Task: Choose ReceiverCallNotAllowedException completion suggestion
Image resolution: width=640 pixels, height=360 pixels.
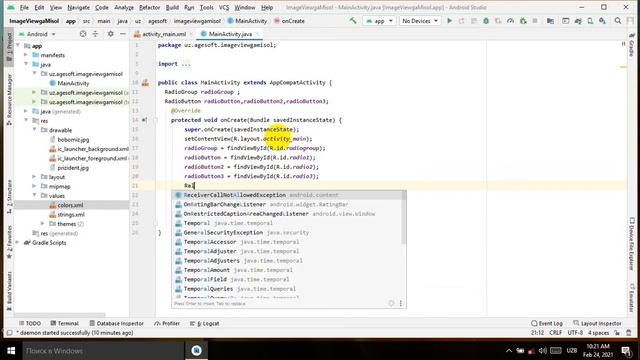Action: pyautogui.click(x=287, y=195)
